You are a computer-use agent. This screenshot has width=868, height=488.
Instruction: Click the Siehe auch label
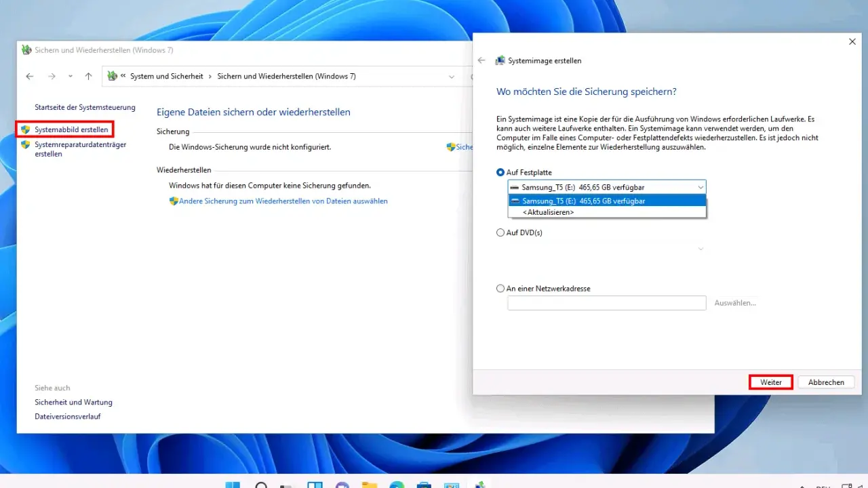52,388
